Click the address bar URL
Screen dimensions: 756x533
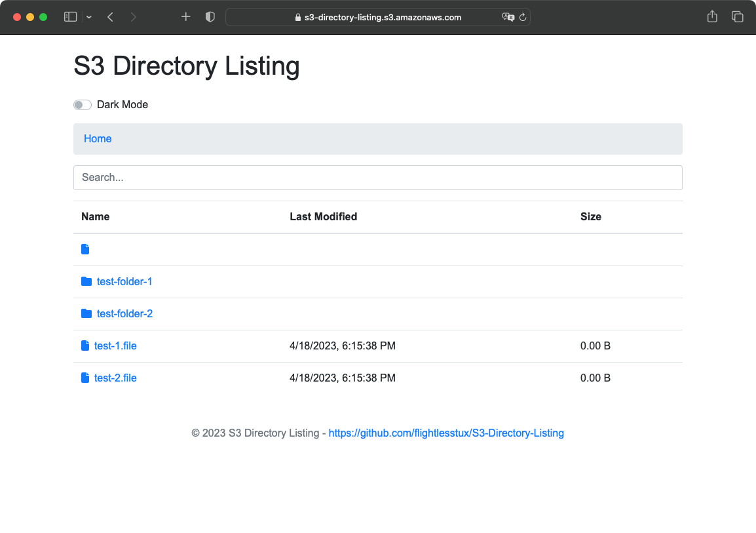[x=383, y=17]
